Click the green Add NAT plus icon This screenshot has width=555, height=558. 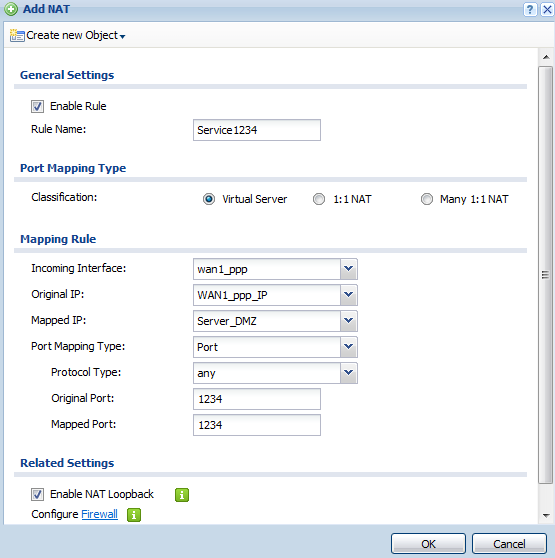pyautogui.click(x=11, y=9)
